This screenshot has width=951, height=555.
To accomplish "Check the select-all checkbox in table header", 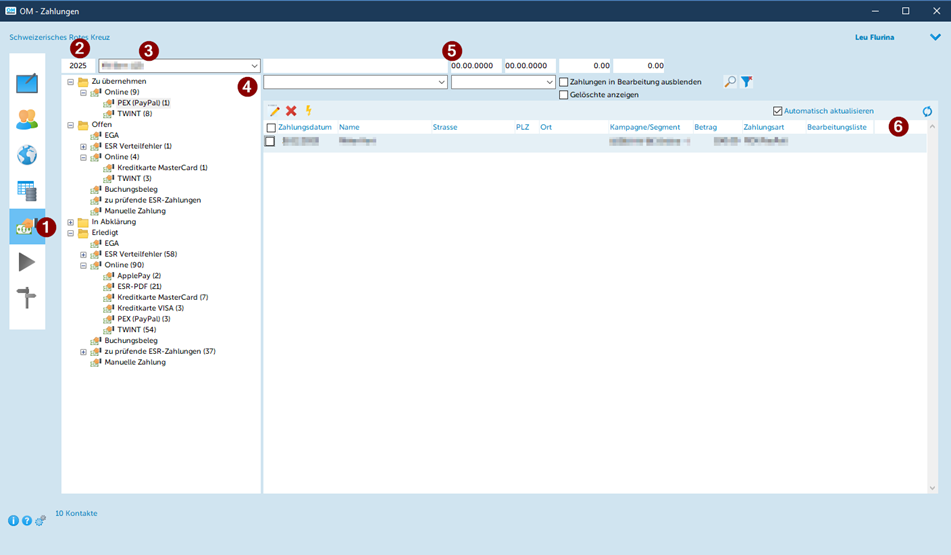I will tap(271, 127).
